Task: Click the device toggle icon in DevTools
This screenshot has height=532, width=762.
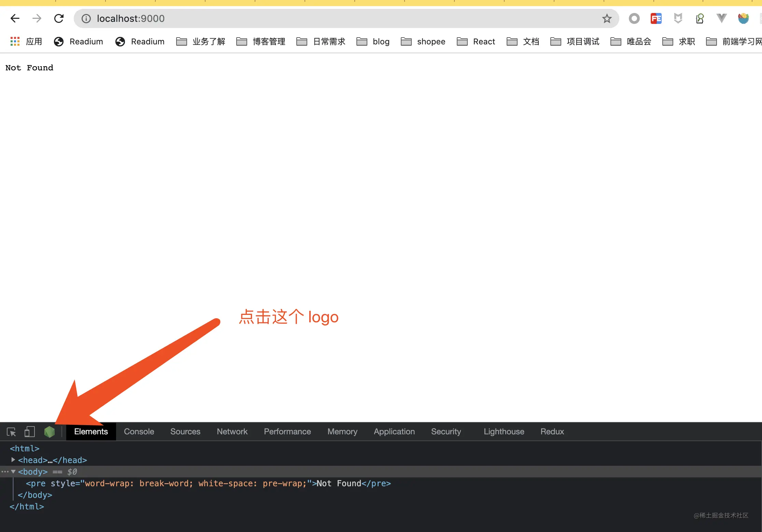Action: click(x=28, y=431)
